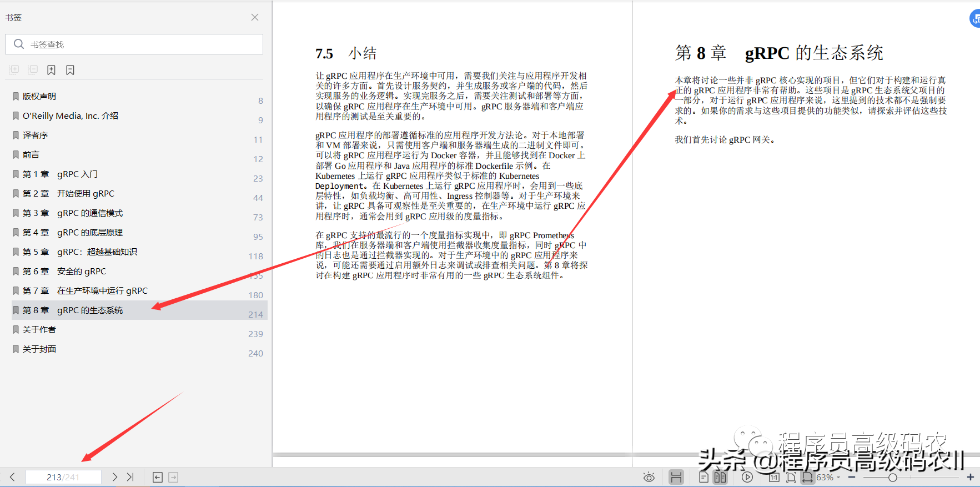Close the 书签 bookmarks panel

pos(255,17)
